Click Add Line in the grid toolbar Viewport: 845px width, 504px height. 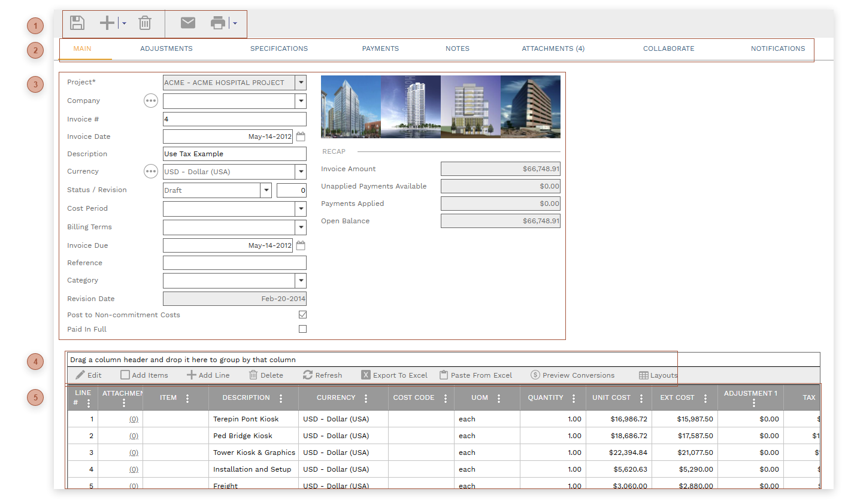(x=208, y=375)
